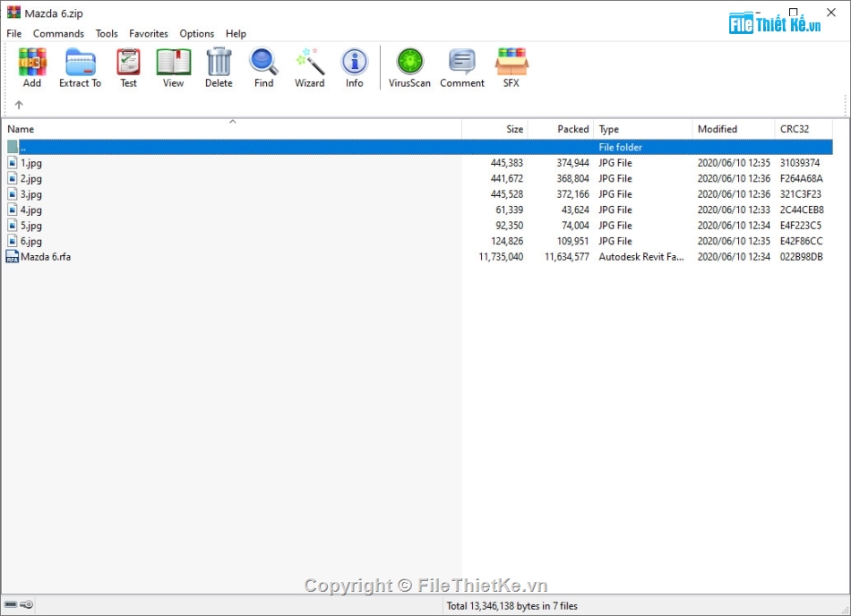Click CRC32 value 31039374
The height and width of the screenshot is (616, 851).
tap(800, 163)
